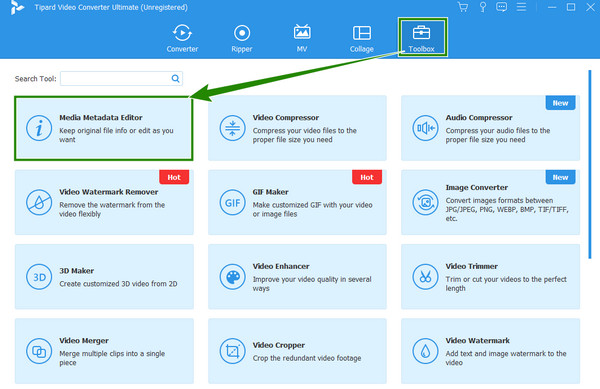Click the Video Watermark droplet icon
Image resolution: width=600 pixels, height=389 pixels.
(x=425, y=351)
